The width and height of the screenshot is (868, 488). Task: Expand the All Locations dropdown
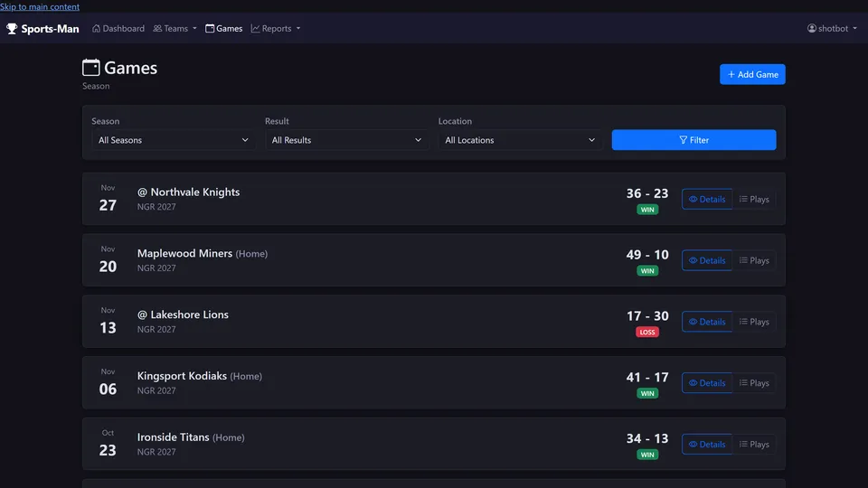[x=521, y=140]
